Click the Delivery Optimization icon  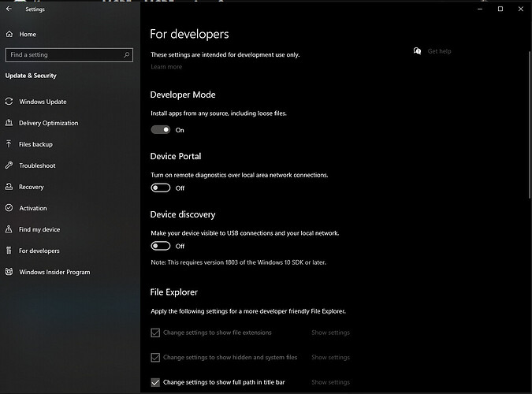point(9,123)
